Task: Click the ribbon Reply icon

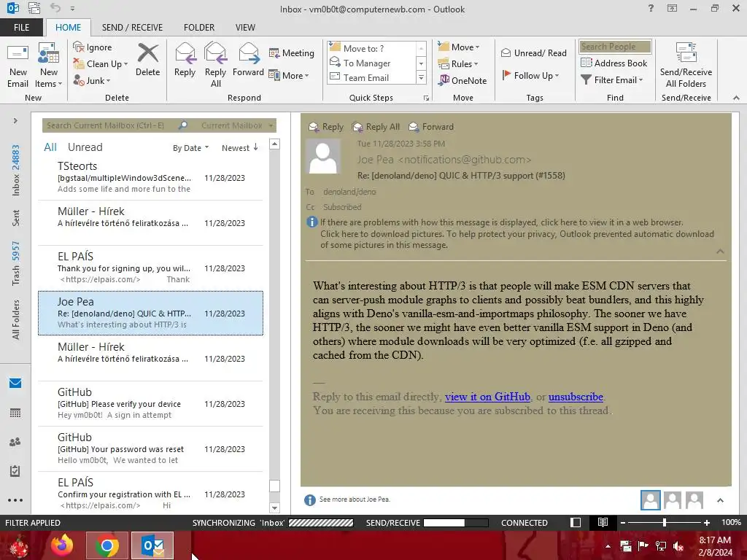Action: [185, 53]
